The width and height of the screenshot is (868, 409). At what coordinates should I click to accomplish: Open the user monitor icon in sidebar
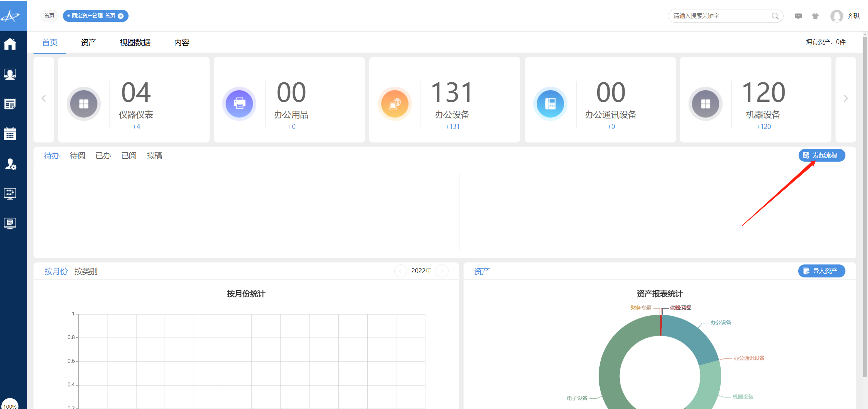[10, 74]
